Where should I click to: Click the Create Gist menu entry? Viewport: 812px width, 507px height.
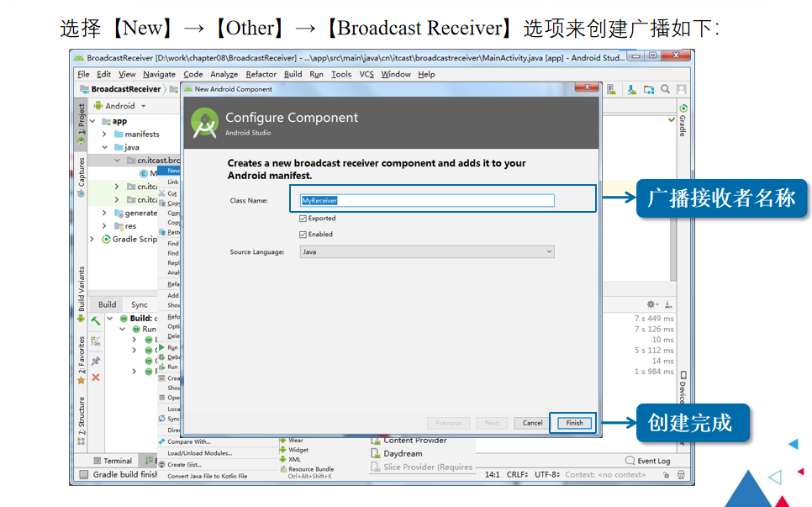[184, 464]
